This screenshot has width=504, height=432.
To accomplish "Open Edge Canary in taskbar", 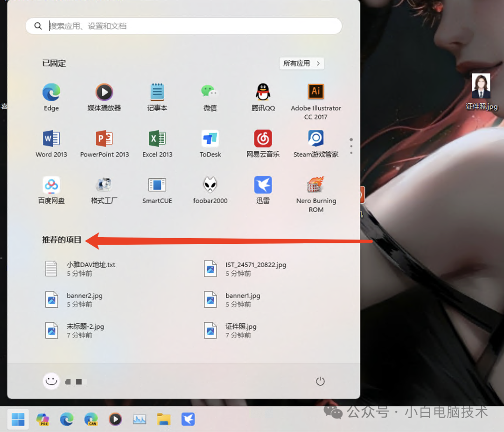I will [x=91, y=419].
